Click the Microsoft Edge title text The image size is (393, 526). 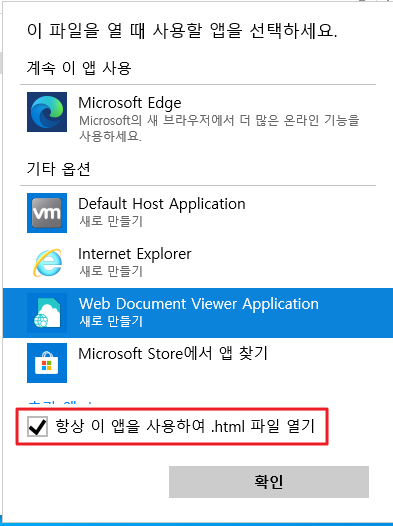click(130, 103)
